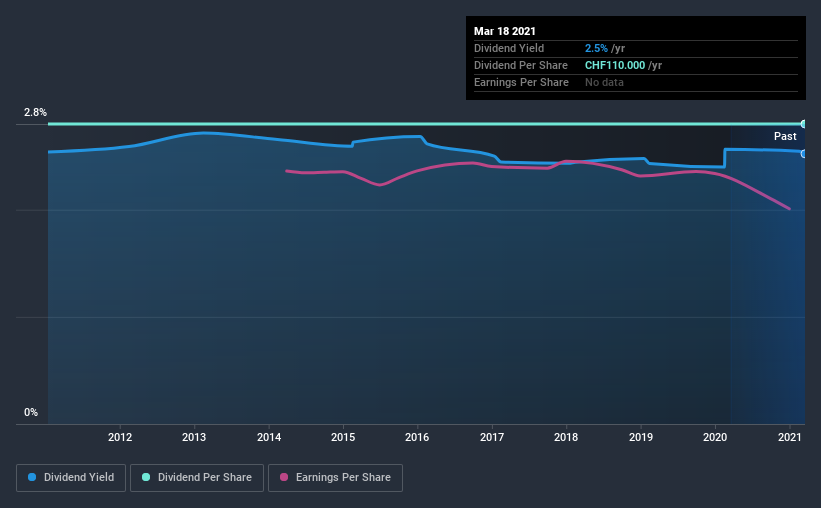Click the 2019 year label on the axis
Screen dimensions: 821x508
[x=641, y=437]
